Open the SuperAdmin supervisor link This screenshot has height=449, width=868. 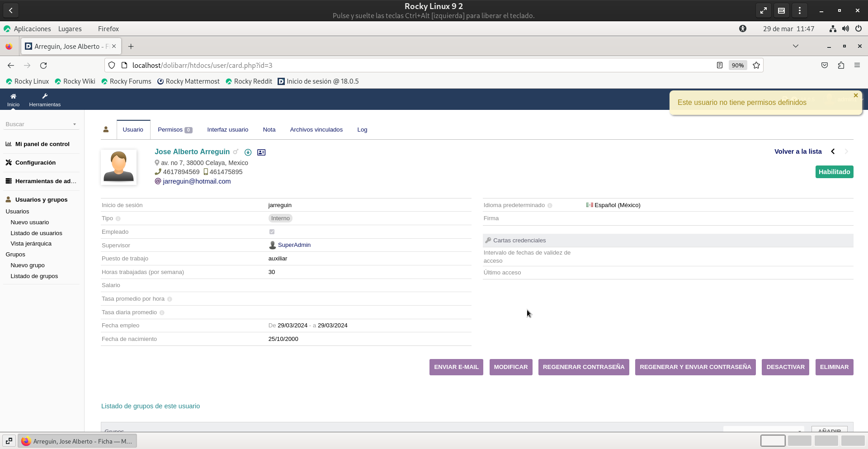tap(294, 245)
